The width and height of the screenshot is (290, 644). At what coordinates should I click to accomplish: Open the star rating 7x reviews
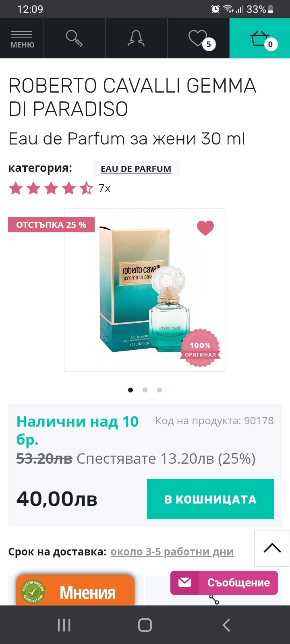60,188
